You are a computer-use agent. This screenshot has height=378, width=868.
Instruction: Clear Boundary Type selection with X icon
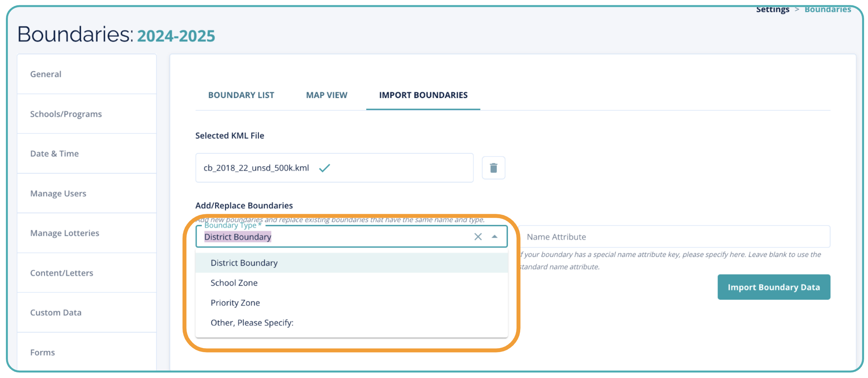click(x=478, y=236)
